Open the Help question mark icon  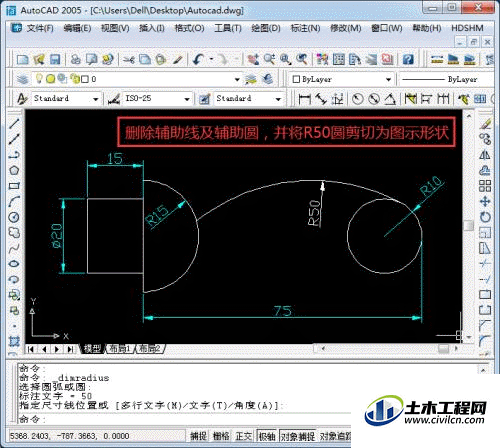point(408,59)
